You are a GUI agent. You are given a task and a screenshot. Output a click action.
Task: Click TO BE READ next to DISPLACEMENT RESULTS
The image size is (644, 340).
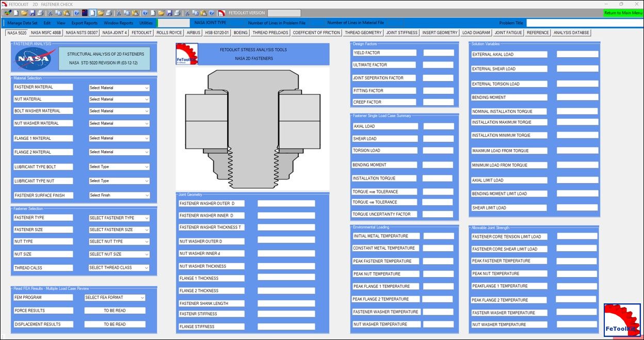tap(115, 324)
